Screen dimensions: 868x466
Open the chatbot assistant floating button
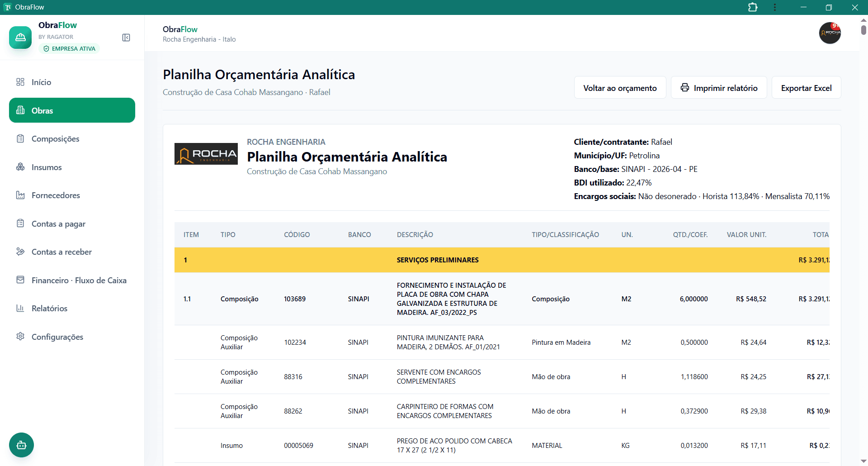(21, 445)
